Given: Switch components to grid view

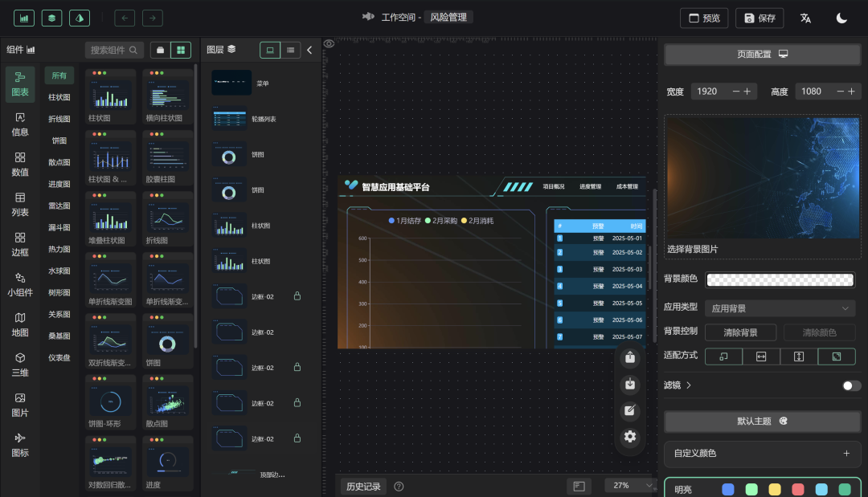Looking at the screenshot, I should pyautogui.click(x=181, y=50).
